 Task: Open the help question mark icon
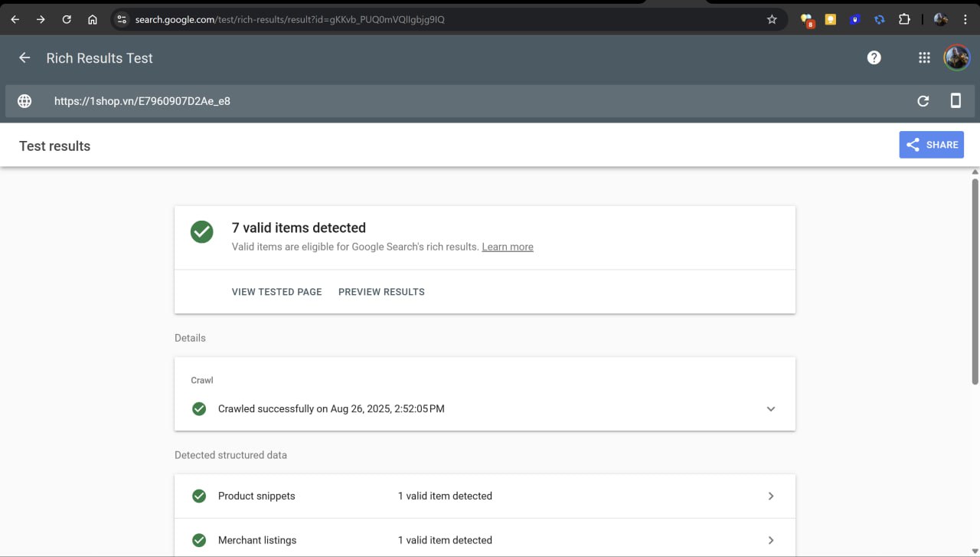(x=874, y=58)
